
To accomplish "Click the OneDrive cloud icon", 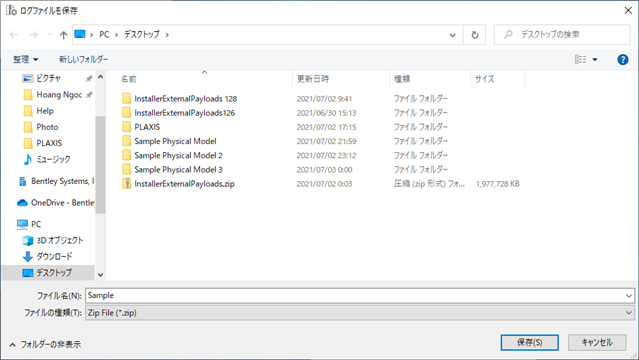I will point(22,203).
